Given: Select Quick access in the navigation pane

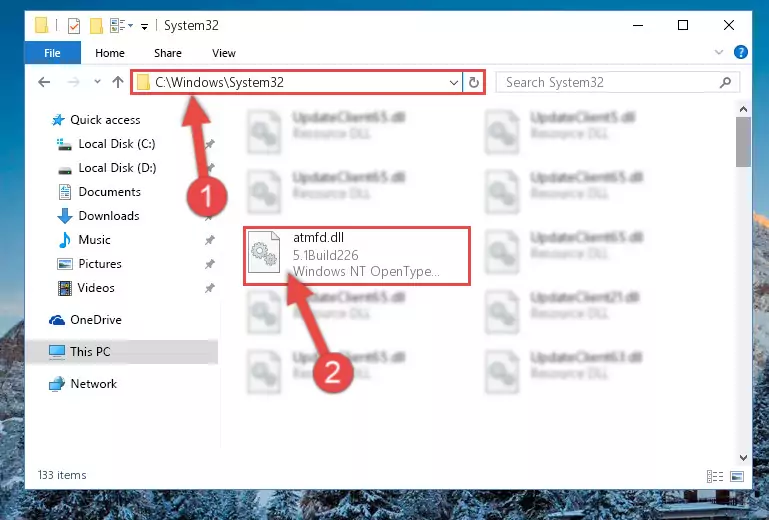Looking at the screenshot, I should 105,120.
